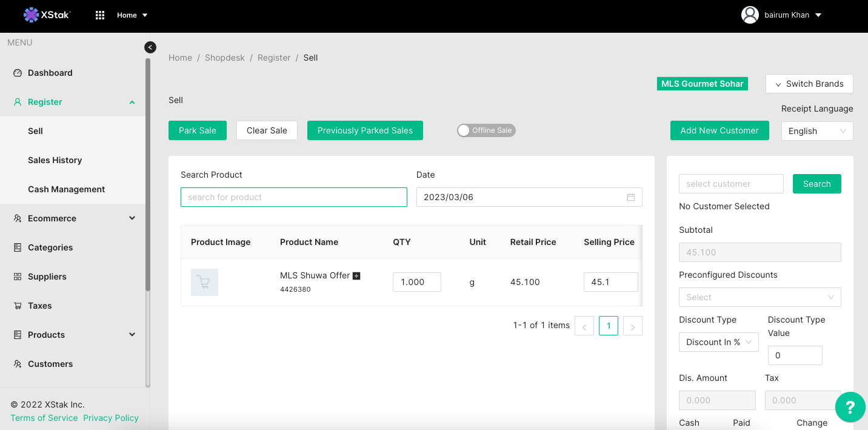Image resolution: width=868 pixels, height=430 pixels.
Task: Click the Park Sale button
Action: click(197, 130)
